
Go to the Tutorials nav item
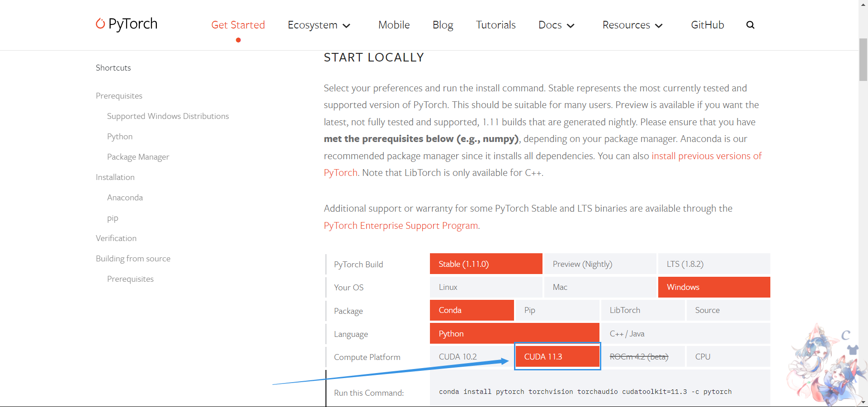click(495, 25)
